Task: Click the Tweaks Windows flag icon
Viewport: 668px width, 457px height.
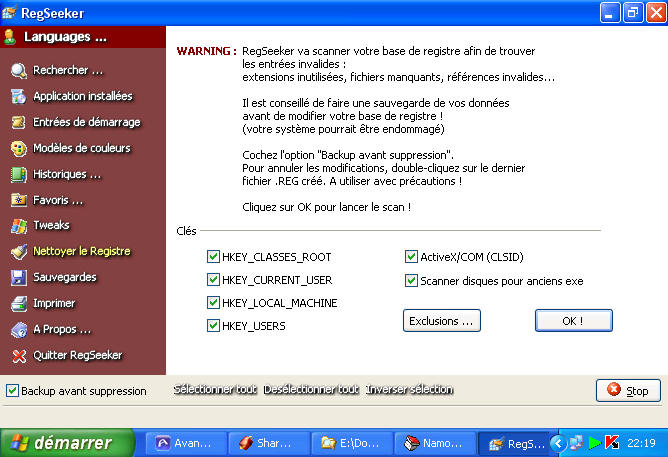Action: (x=19, y=226)
